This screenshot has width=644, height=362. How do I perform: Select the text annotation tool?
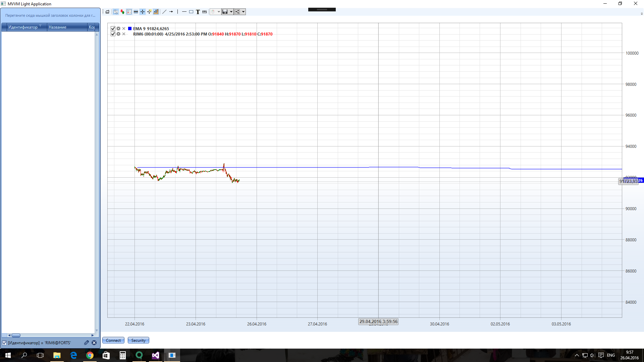tap(198, 12)
